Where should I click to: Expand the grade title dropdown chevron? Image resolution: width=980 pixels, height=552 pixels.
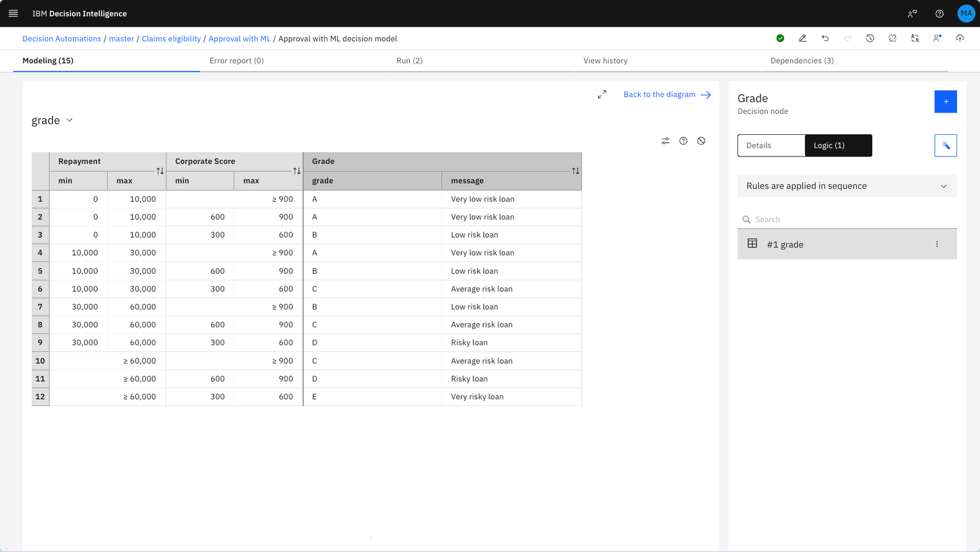tap(69, 120)
